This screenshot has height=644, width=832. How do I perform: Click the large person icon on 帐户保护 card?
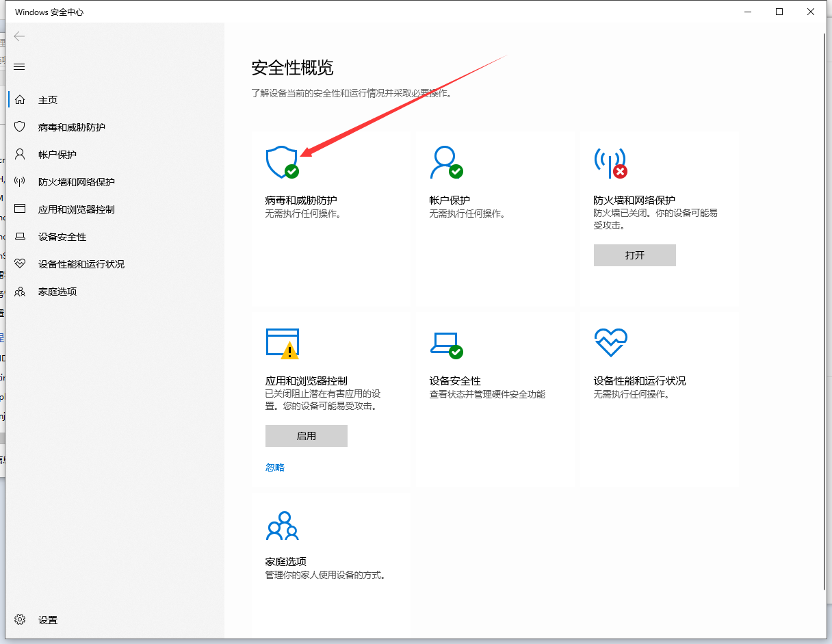tap(446, 162)
